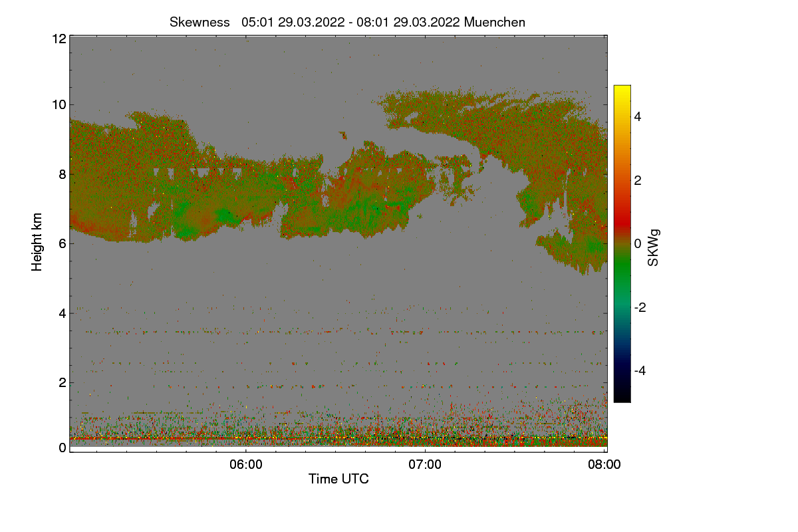Viewport: 798px width, 532px height.
Task: Click the height axis "0" tick label
Action: 62,448
